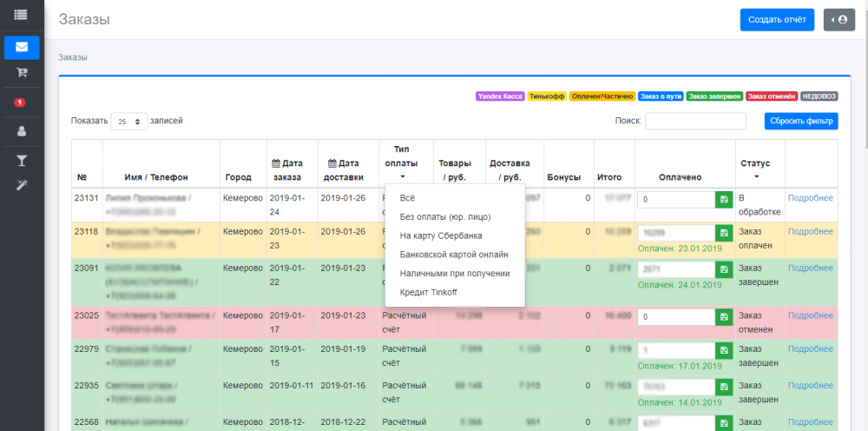
Task: Open 'Подробнее' link for order 23118
Action: (x=810, y=231)
